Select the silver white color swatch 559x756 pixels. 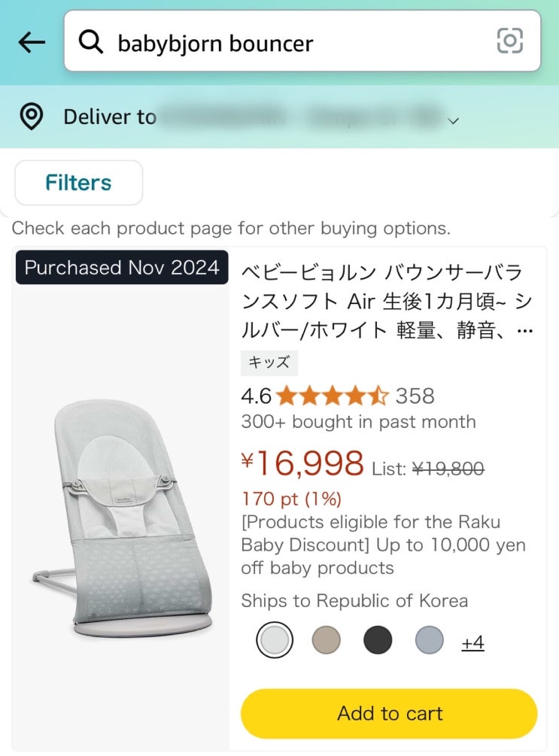pos(274,641)
